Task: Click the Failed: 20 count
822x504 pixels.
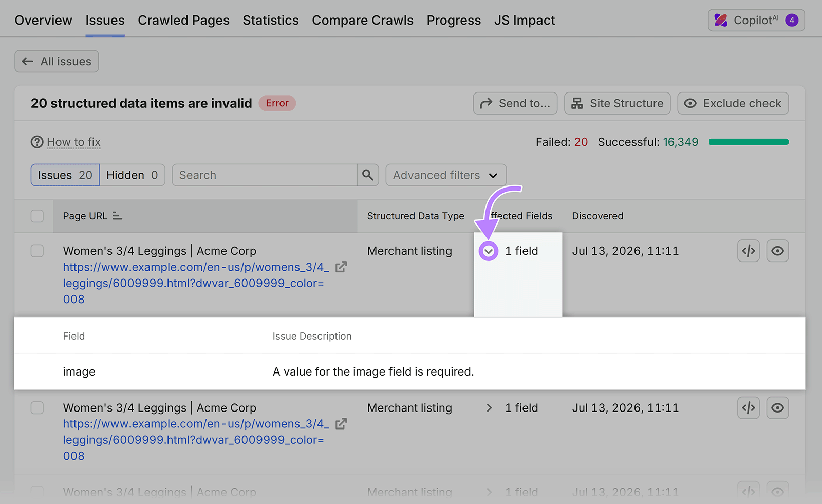Action: coord(562,142)
